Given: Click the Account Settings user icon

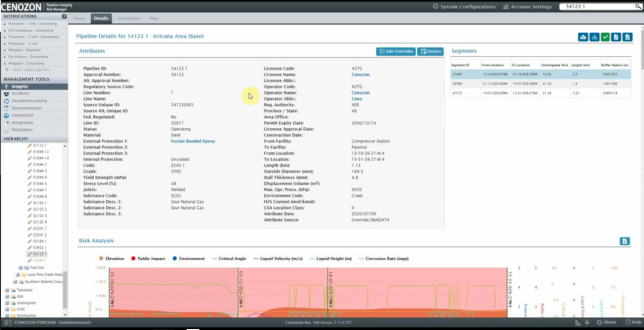Looking at the screenshot, I should tap(506, 6).
